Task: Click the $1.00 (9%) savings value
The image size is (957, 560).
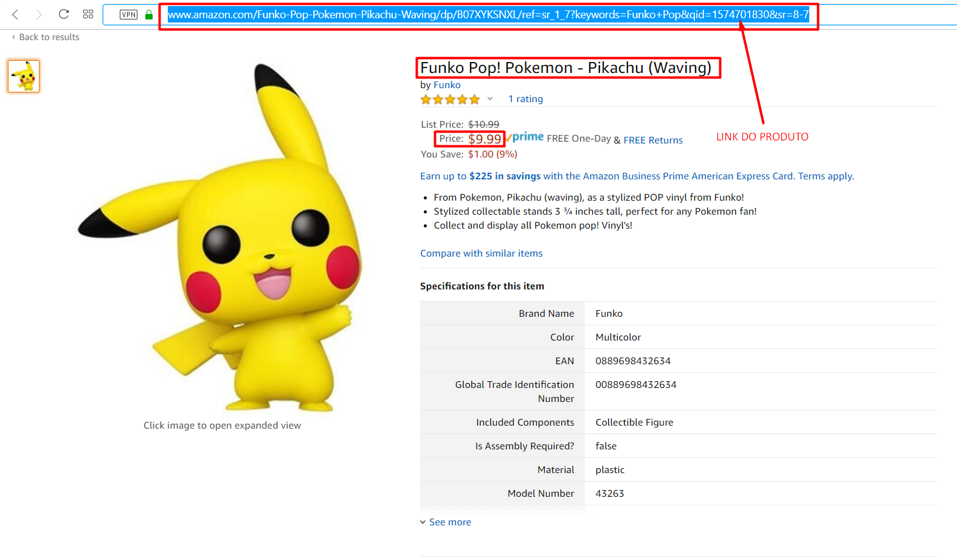Action: [x=492, y=154]
